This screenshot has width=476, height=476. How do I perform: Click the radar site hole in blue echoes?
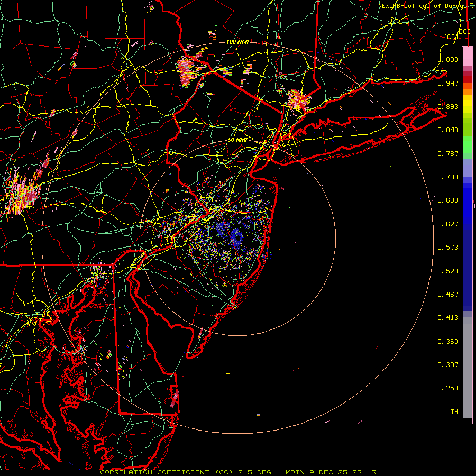(237, 239)
